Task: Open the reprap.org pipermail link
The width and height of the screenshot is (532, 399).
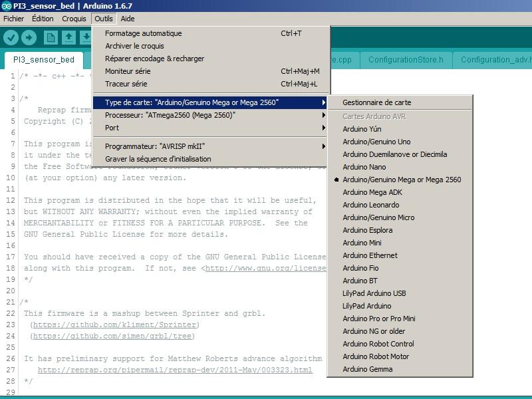Action: (175, 370)
